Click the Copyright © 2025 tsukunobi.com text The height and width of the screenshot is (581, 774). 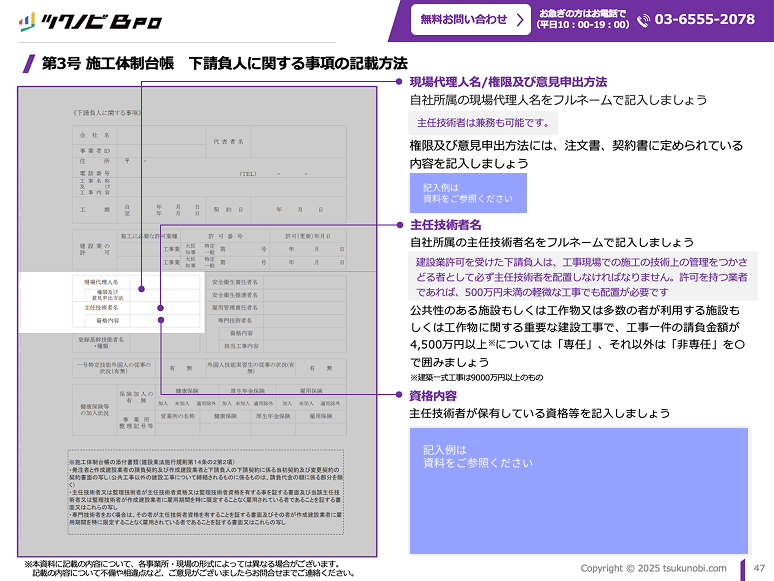point(653,568)
